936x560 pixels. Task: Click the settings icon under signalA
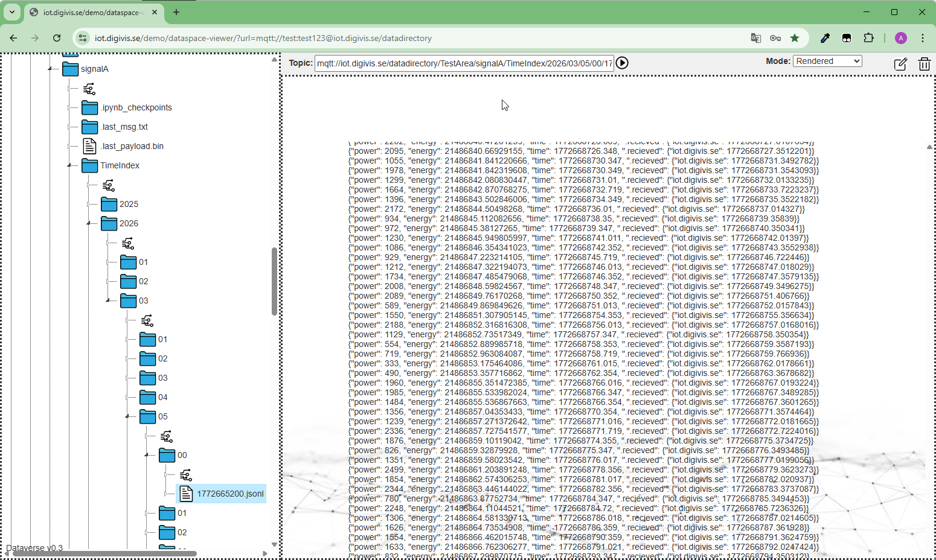(x=89, y=89)
